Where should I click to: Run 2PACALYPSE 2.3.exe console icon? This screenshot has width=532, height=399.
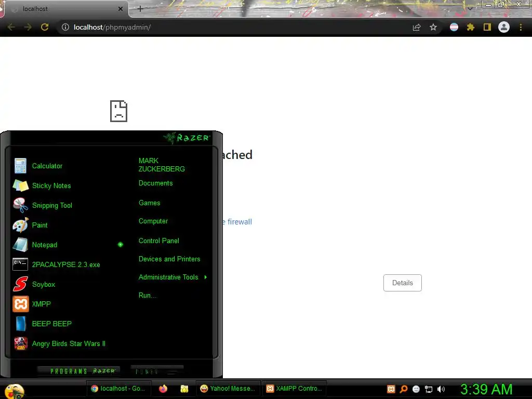point(20,264)
